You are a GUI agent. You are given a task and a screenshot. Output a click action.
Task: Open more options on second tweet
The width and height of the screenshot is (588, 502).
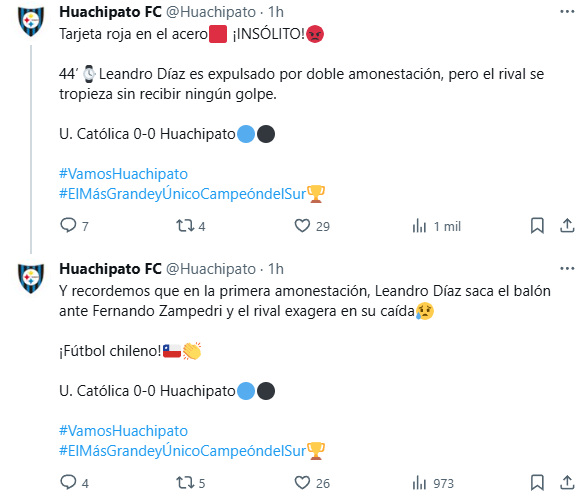(567, 268)
